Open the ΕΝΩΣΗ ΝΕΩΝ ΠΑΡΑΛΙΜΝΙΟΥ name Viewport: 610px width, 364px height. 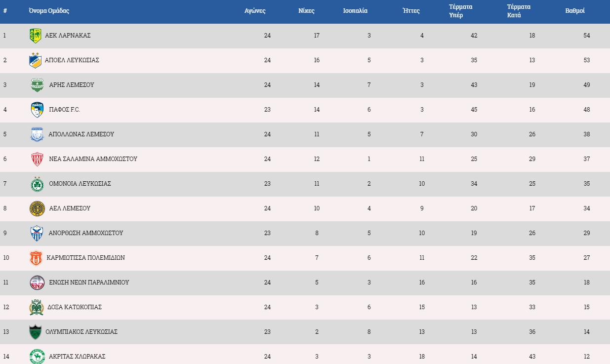tap(89, 283)
